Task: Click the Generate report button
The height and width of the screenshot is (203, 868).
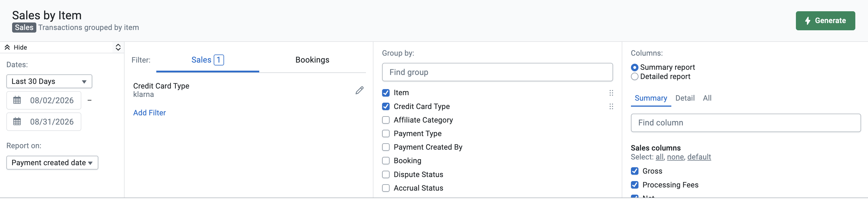Action: coord(825,20)
